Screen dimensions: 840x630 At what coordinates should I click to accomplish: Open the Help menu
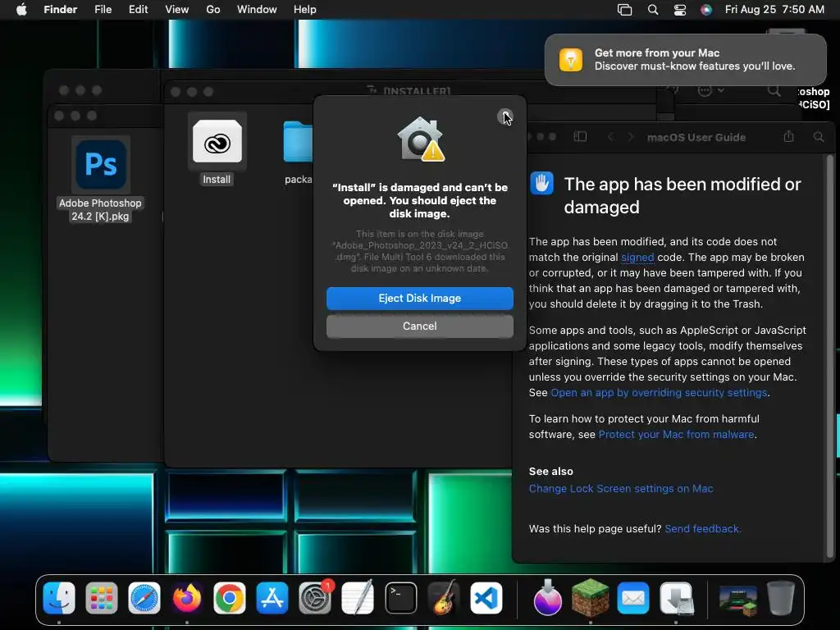click(305, 9)
